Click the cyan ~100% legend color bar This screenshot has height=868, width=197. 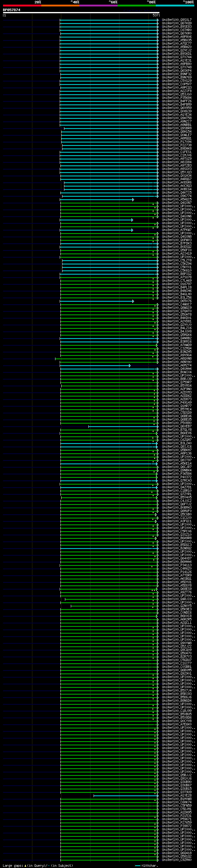coord(175,6)
